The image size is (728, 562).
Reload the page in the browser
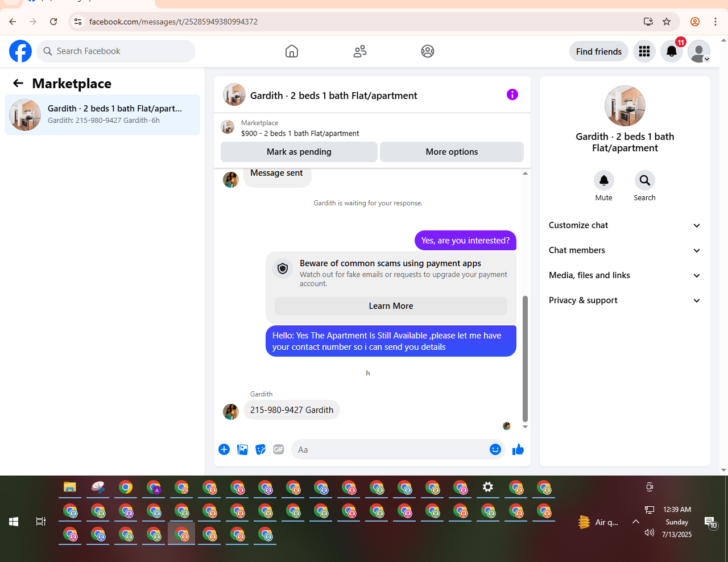coord(53,22)
